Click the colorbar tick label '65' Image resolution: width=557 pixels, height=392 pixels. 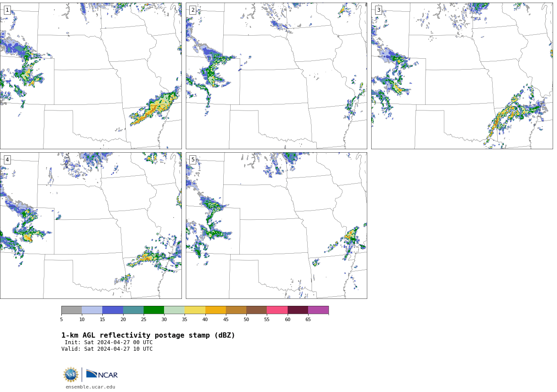click(308, 320)
